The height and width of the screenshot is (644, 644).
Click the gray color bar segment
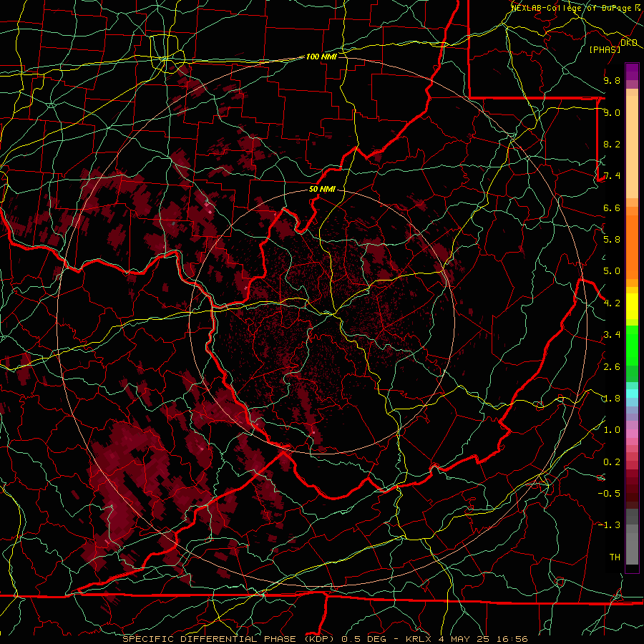click(632, 548)
